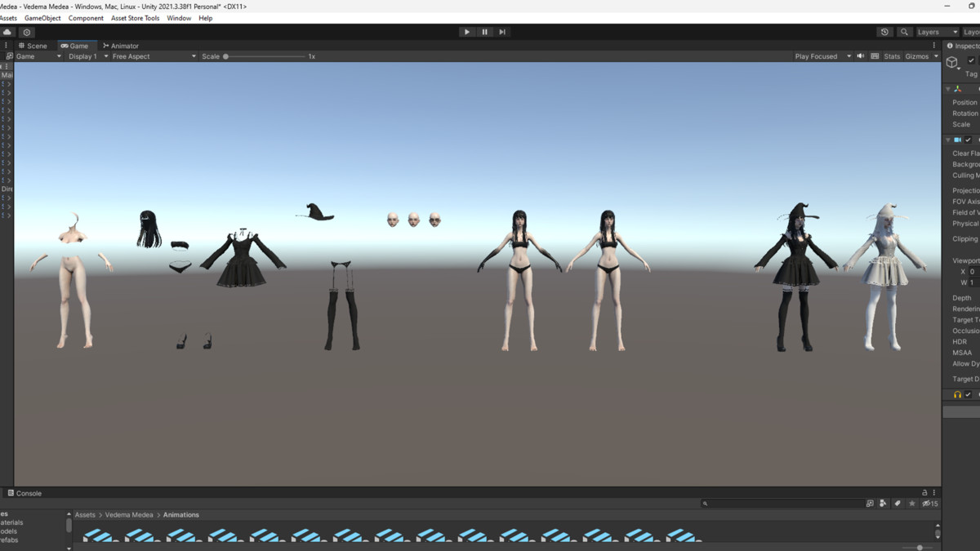This screenshot has width=980, height=551.
Task: Toggle the Audio Listener enabled checkbox
Action: (969, 395)
